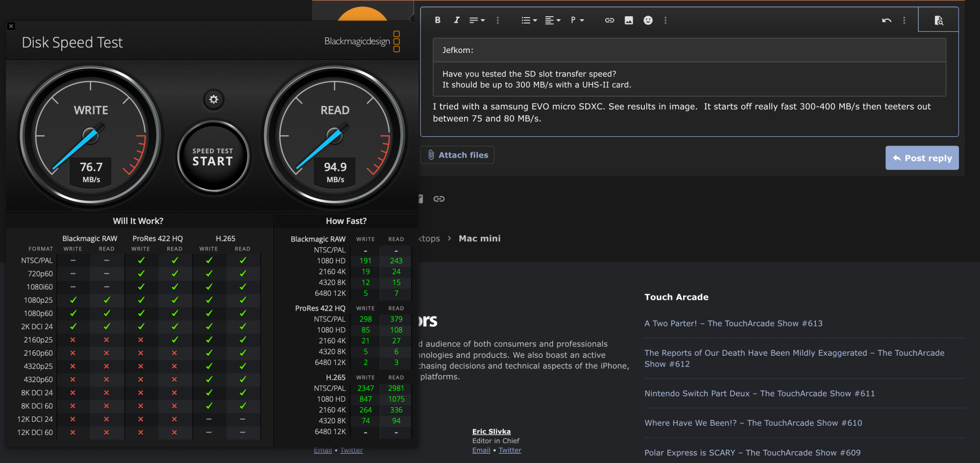Screen dimensions: 980x463
Task: Open TouchArcade Show #613 article
Action: [x=733, y=323]
